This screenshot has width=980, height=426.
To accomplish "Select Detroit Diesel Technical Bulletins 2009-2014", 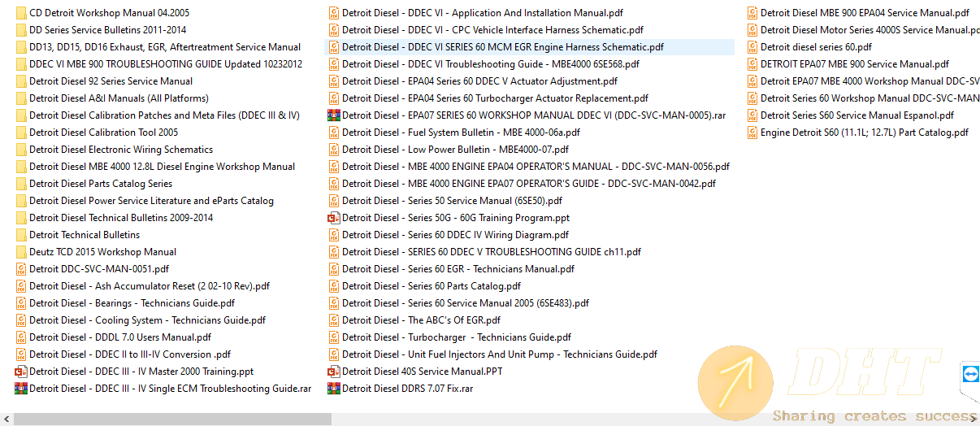I will [x=121, y=218].
